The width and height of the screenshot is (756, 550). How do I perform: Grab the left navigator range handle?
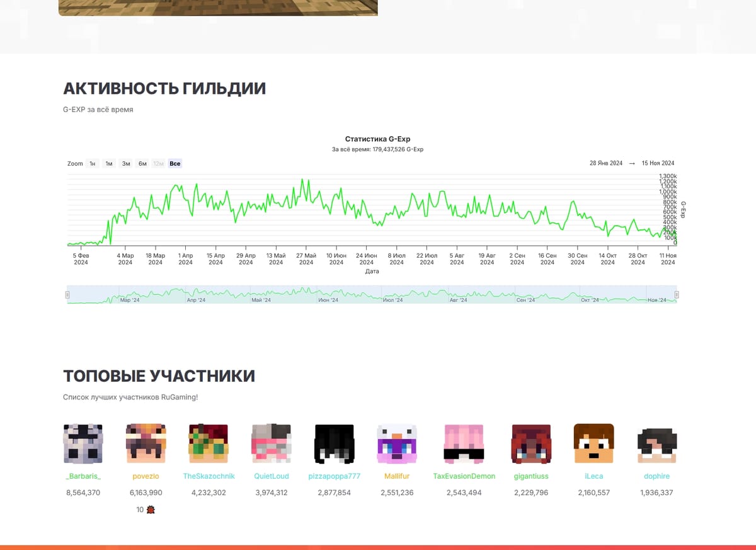click(x=66, y=294)
